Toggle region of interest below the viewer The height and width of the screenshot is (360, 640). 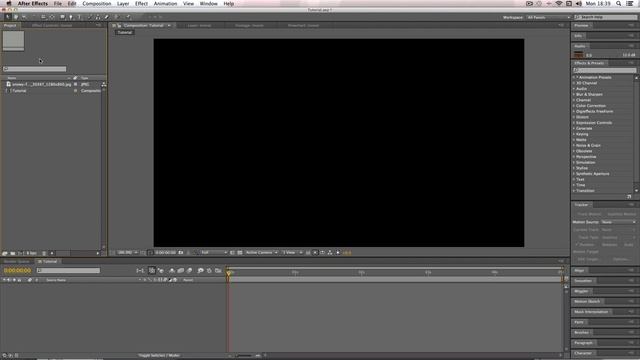232,253
